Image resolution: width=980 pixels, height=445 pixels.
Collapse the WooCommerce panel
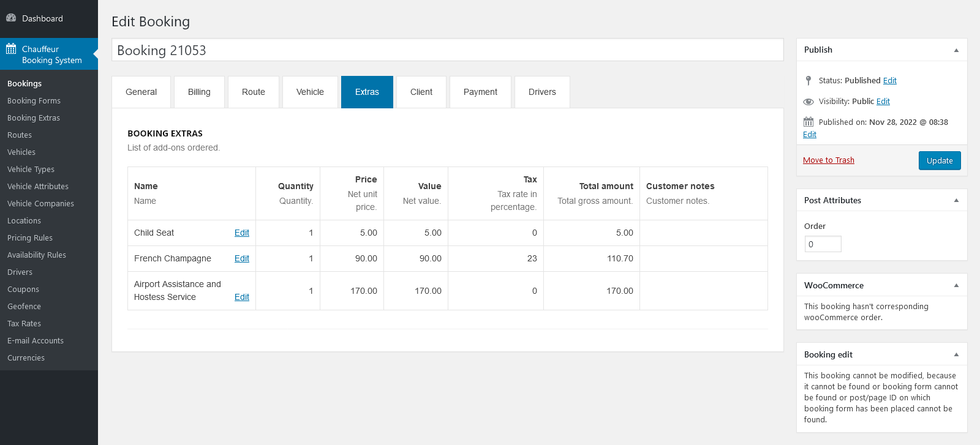pos(956,285)
